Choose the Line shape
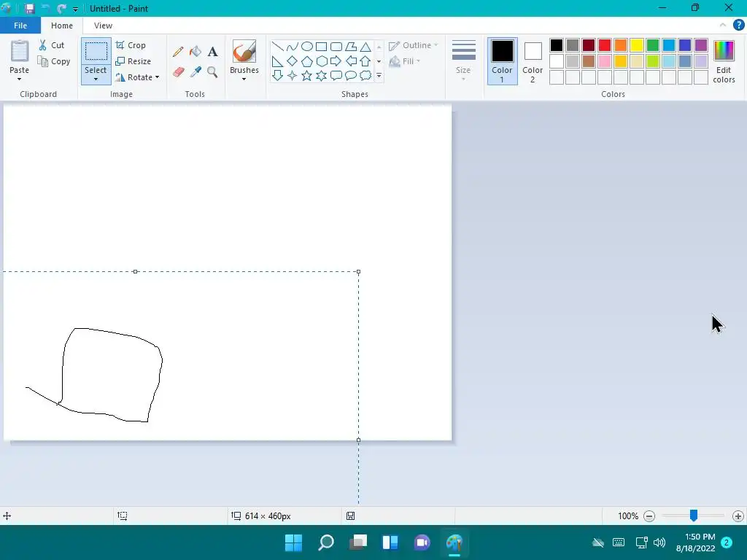747x560 pixels. (277, 46)
